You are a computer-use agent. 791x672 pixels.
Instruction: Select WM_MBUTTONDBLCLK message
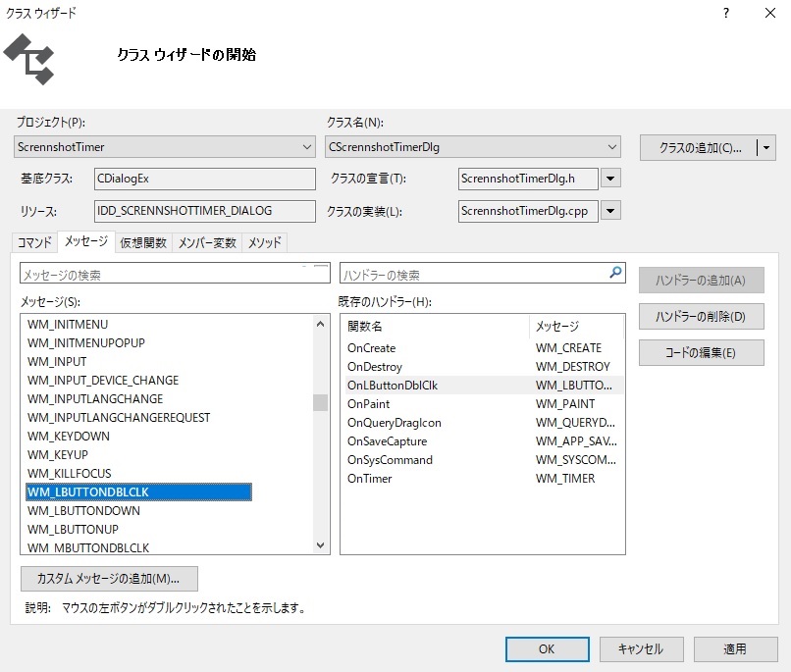pyautogui.click(x=88, y=547)
